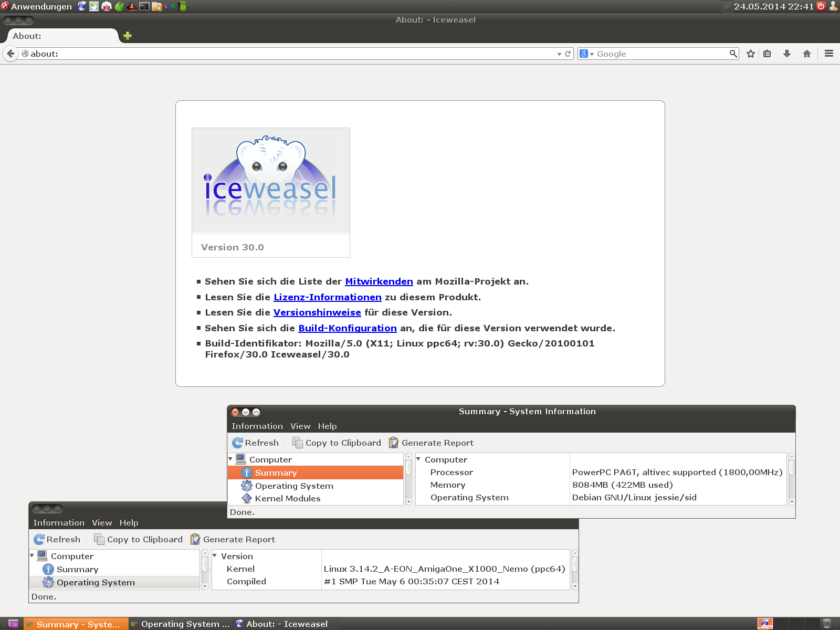Click Refresh in the Summary window toolbar
Image resolution: width=840 pixels, height=630 pixels.
click(x=256, y=443)
